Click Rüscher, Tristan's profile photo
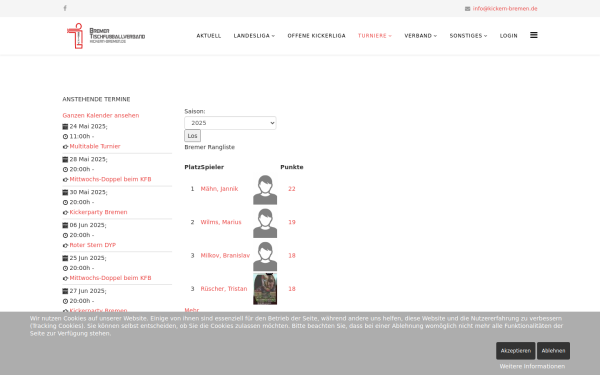600x375 pixels. (265, 289)
